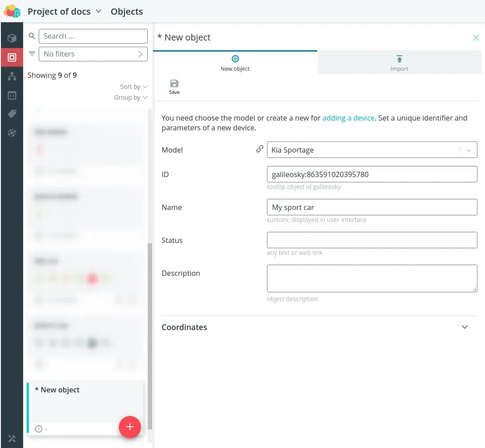Click the tag icon in sidebar

[x=12, y=114]
